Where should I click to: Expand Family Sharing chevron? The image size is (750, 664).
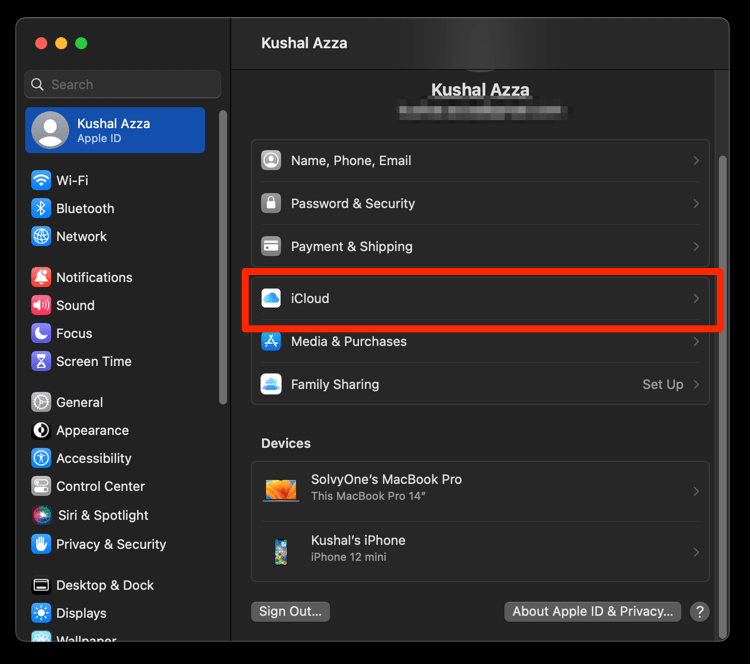(696, 385)
